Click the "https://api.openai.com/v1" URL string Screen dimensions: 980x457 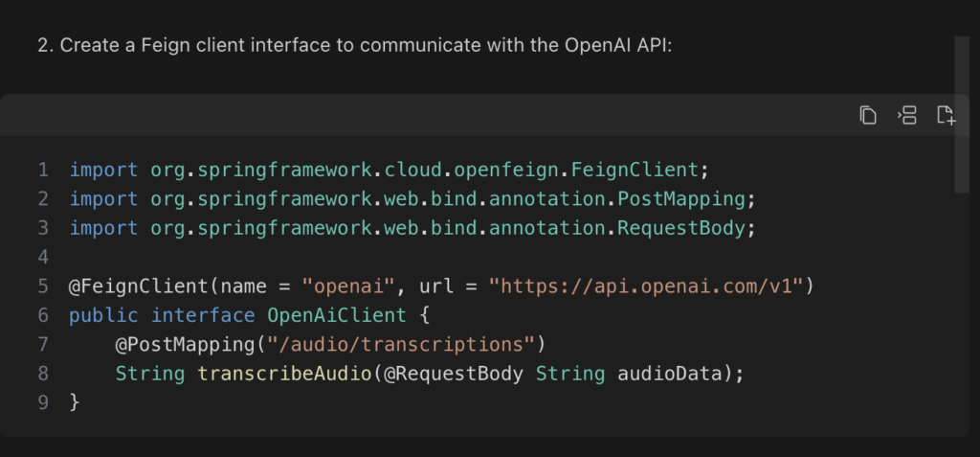click(x=646, y=286)
